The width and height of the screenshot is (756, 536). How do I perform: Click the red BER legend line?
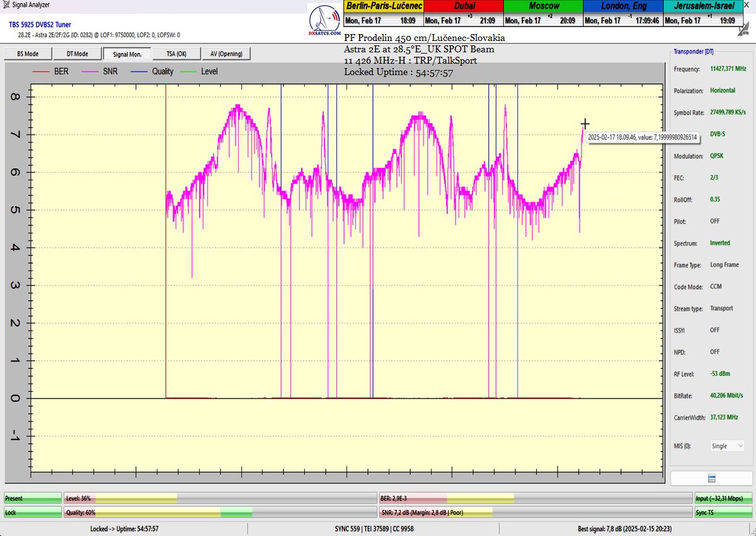[41, 72]
